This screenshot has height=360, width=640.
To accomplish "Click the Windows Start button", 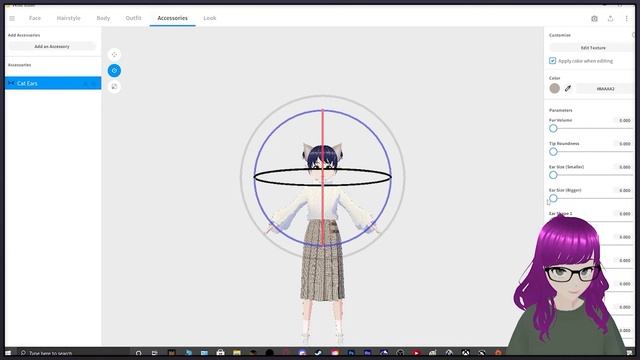I will [x=8, y=353].
